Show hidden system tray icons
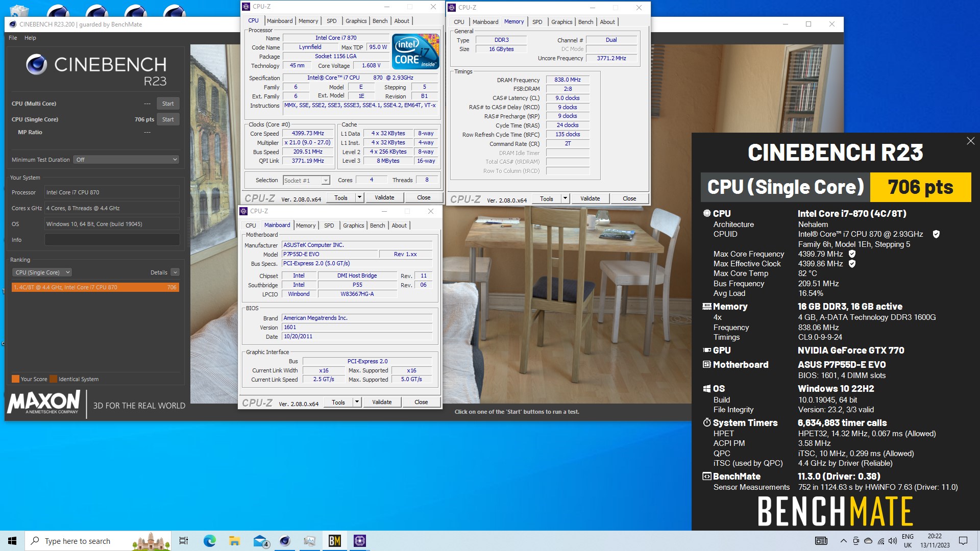Viewport: 980px width, 551px height. (843, 541)
